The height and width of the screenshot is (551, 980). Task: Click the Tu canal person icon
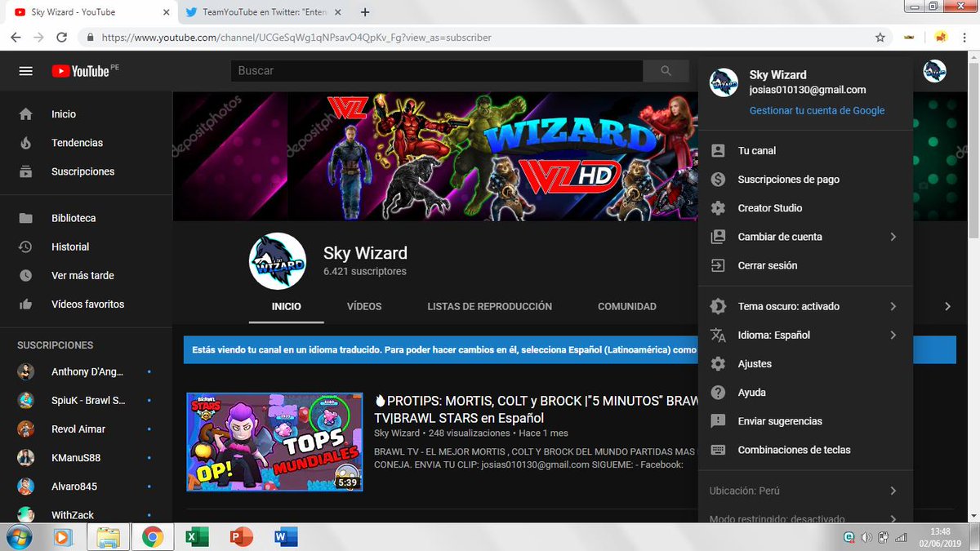tap(718, 151)
